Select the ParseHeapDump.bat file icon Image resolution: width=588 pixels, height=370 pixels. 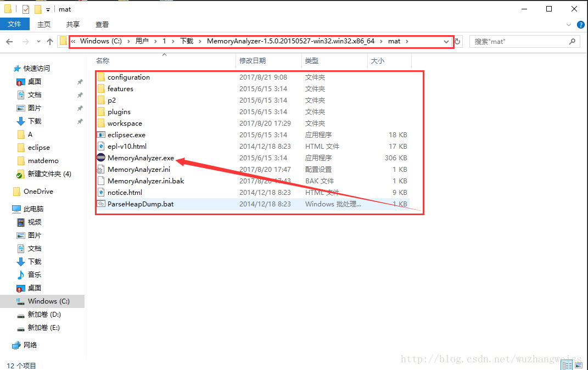tap(101, 204)
